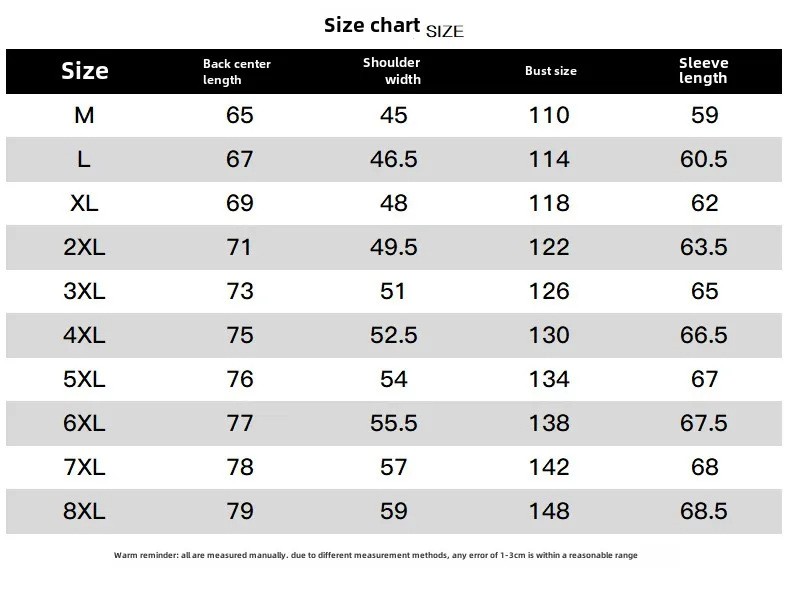
Task: Click back center length value 78
Action: coord(240,468)
